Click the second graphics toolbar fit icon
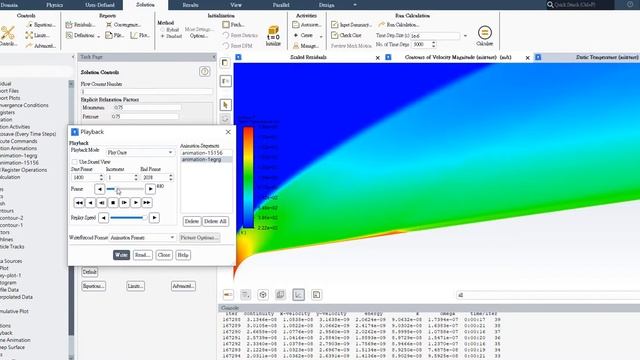Screen dimensions: 640x360 point(225,81)
